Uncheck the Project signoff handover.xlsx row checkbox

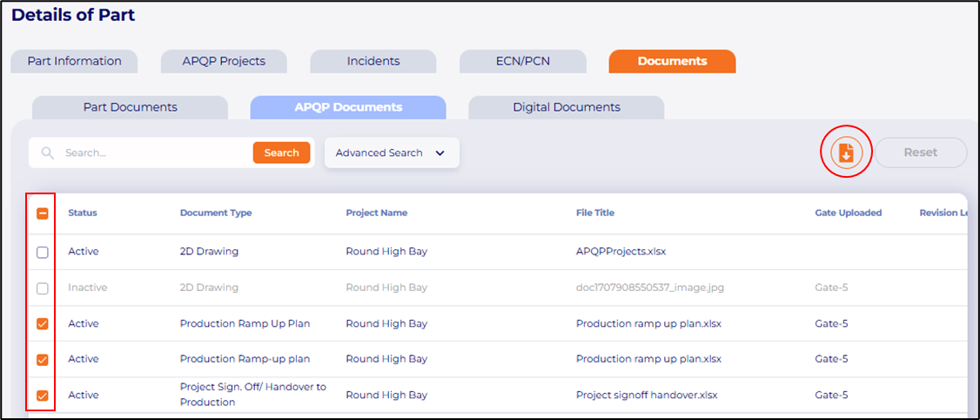pos(42,396)
